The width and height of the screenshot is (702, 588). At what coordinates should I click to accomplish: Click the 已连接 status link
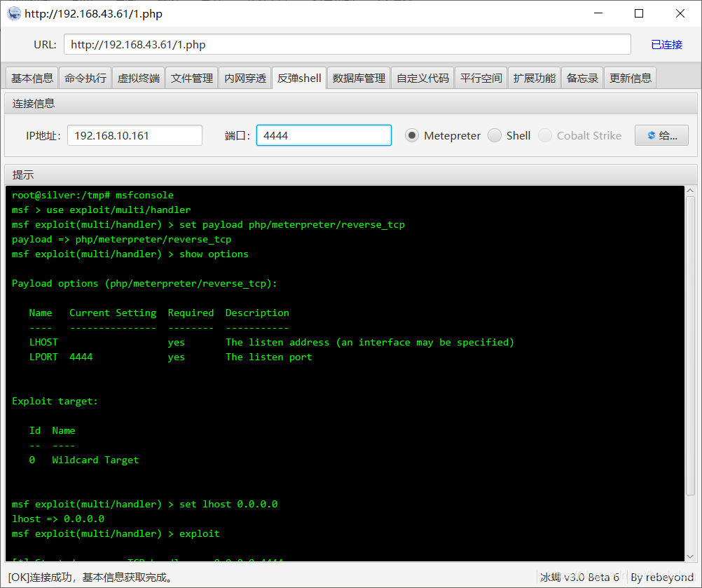tap(666, 44)
